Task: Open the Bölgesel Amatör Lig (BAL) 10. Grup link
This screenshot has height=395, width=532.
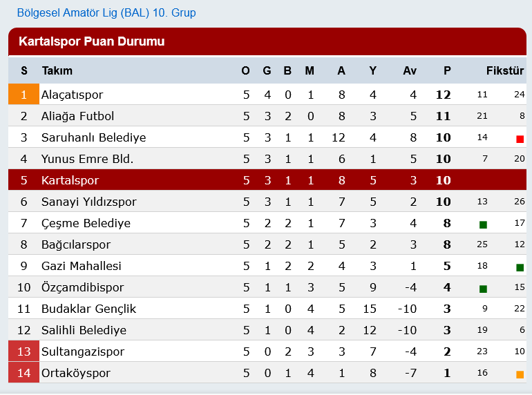Action: point(106,13)
